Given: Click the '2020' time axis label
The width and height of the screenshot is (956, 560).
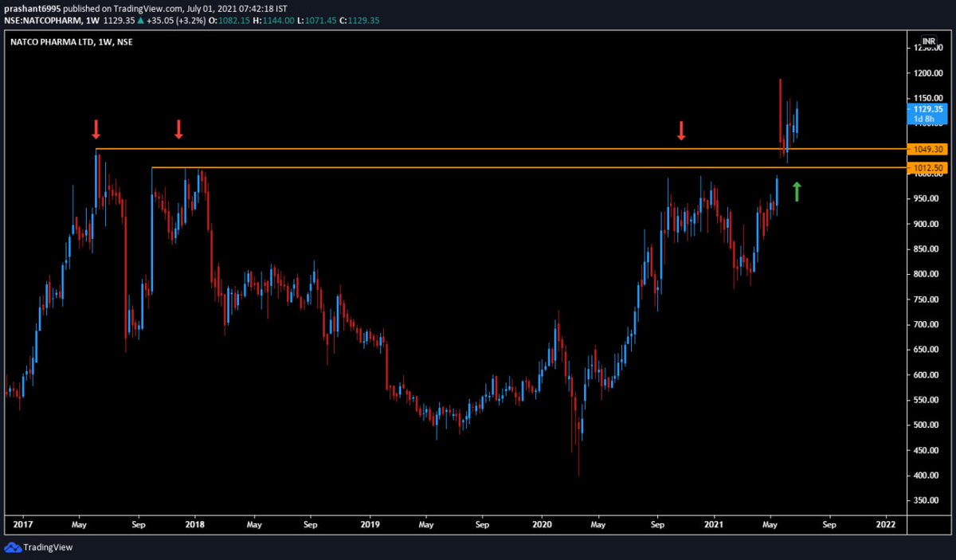Looking at the screenshot, I should coord(542,526).
